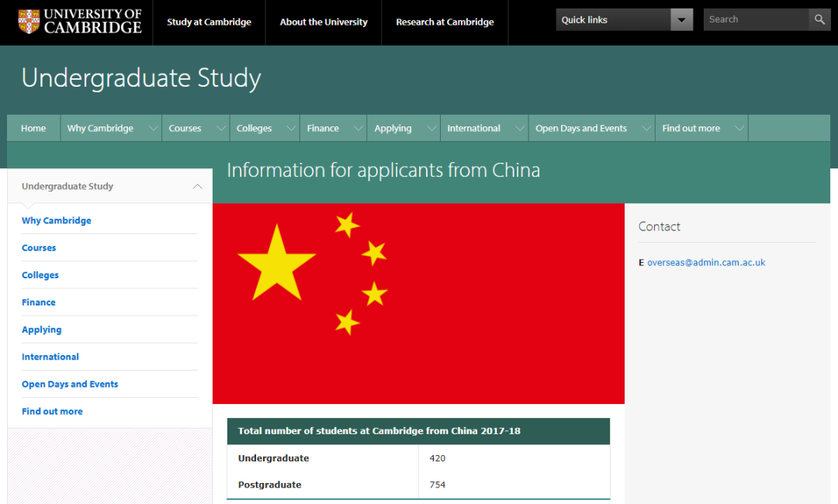Open Open Days and Events sidebar link
The width and height of the screenshot is (838, 504).
(70, 384)
